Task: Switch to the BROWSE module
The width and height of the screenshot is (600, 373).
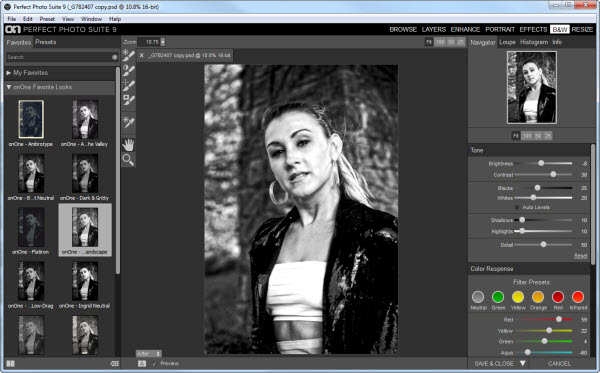Action: pyautogui.click(x=403, y=29)
